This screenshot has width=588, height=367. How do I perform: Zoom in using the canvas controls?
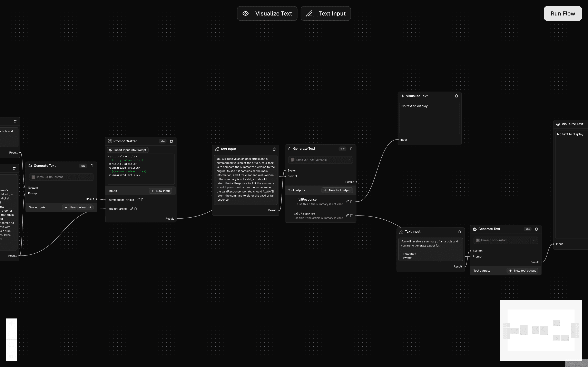pyautogui.click(x=11, y=324)
